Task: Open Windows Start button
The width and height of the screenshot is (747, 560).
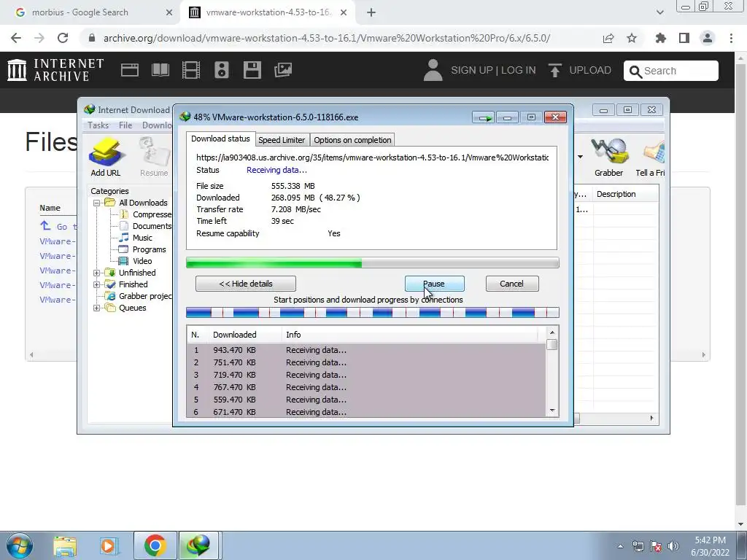Action: click(20, 545)
